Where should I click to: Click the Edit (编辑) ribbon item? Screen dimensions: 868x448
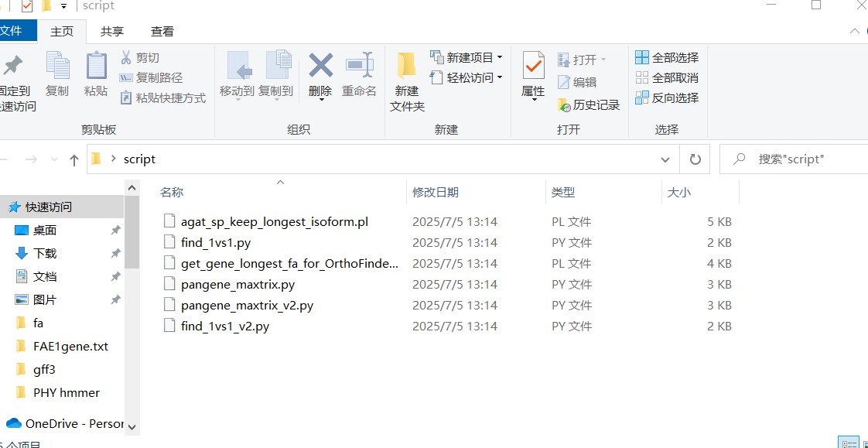[577, 82]
